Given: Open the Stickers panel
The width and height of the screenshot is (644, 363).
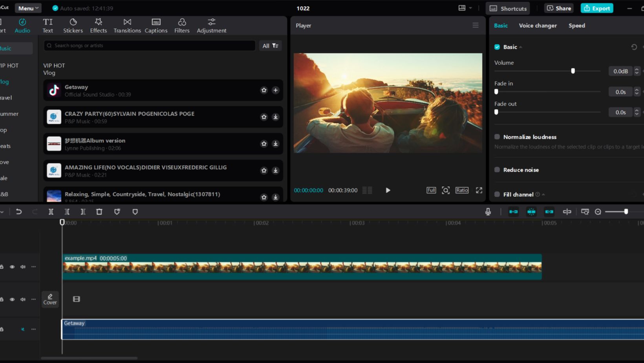Looking at the screenshot, I should (73, 26).
